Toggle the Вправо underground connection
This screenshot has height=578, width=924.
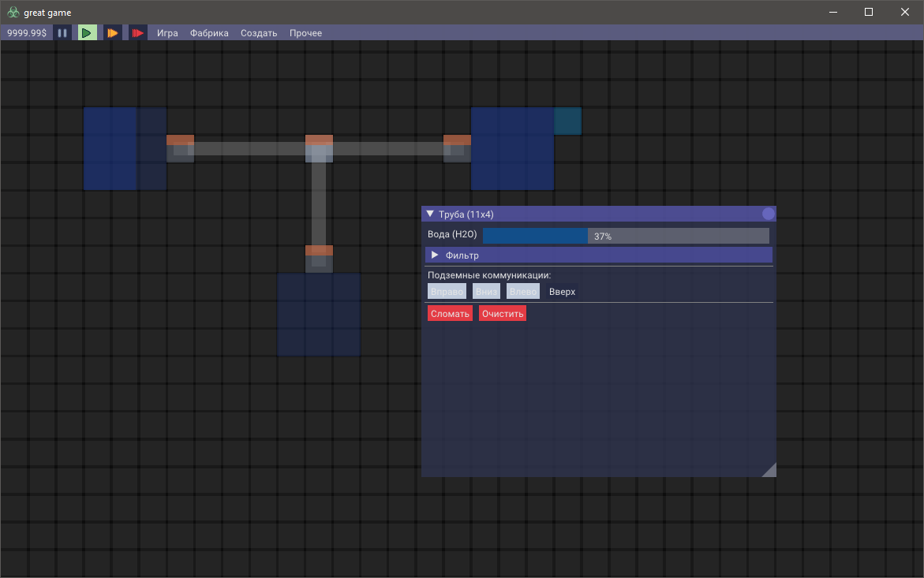(447, 291)
